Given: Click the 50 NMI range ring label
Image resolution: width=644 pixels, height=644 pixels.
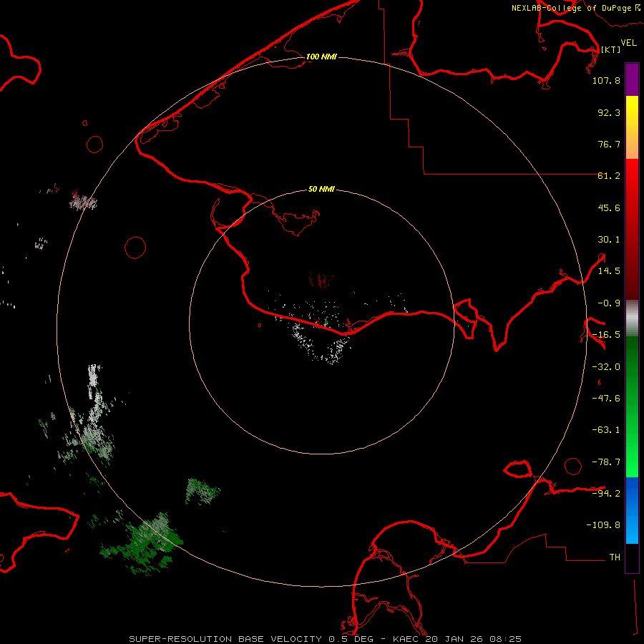Looking at the screenshot, I should (321, 189).
